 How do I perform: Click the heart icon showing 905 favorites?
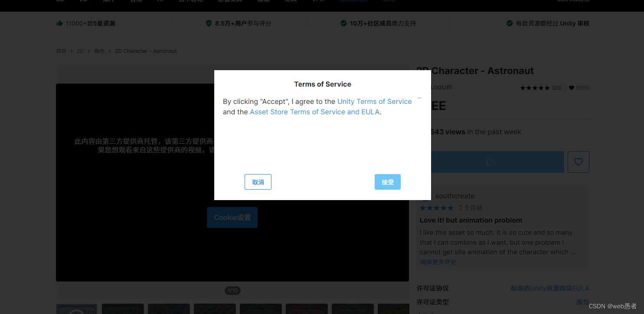(x=572, y=87)
